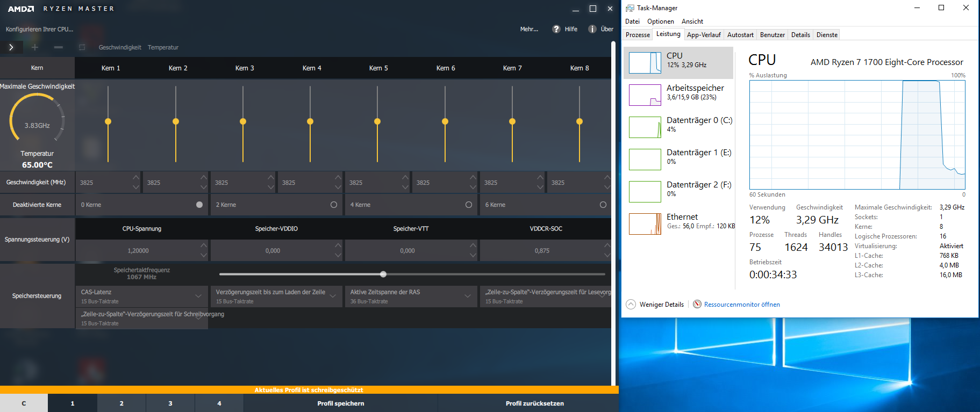Select the 0 Kerne radio button

click(x=199, y=205)
